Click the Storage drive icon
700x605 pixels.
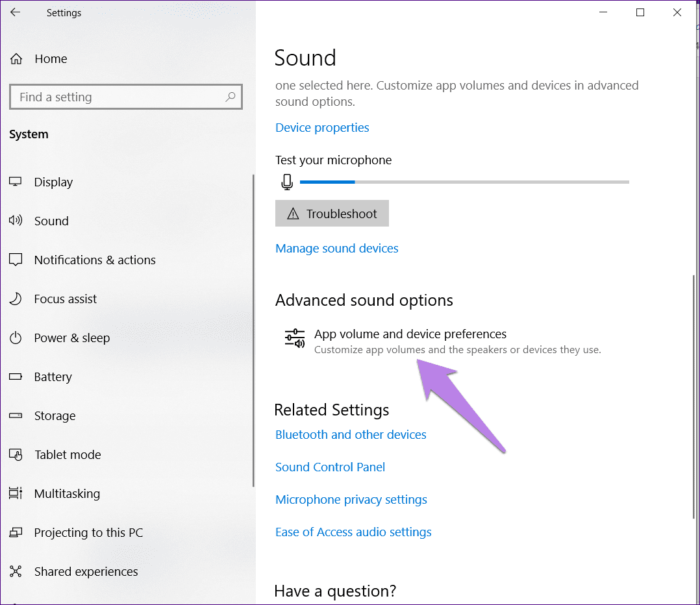click(x=16, y=415)
